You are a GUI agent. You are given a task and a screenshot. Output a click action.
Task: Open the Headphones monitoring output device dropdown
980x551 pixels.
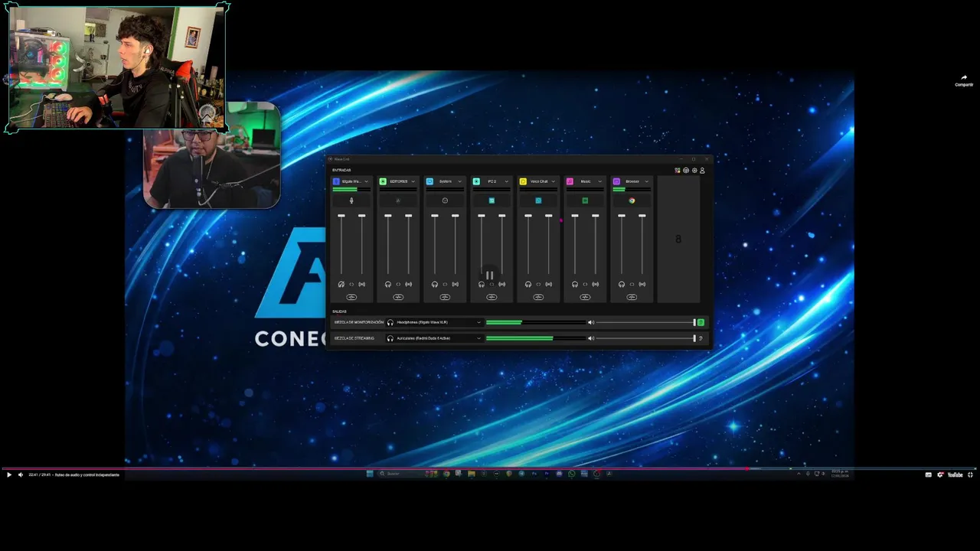pos(434,322)
